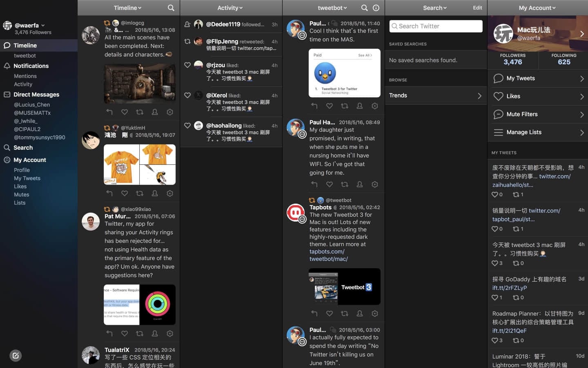Open Manage Lists in My Account panel
The height and width of the screenshot is (368, 588).
[x=538, y=132]
